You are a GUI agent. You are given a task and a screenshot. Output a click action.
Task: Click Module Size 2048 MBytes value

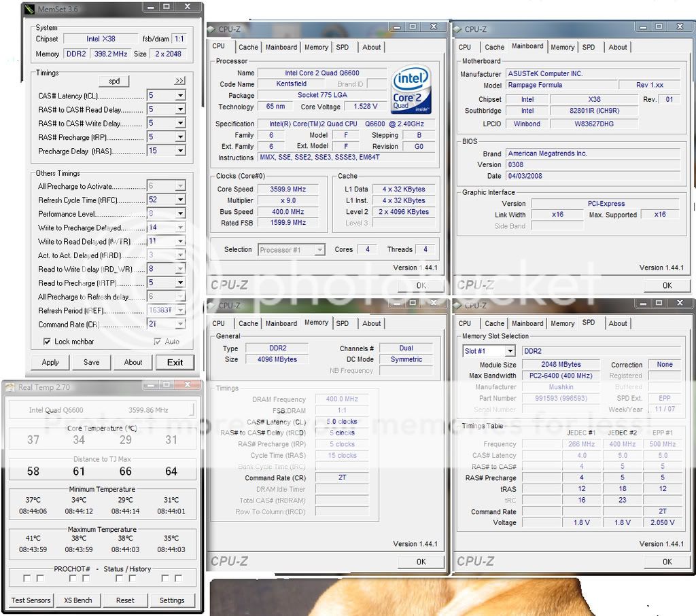coord(561,365)
